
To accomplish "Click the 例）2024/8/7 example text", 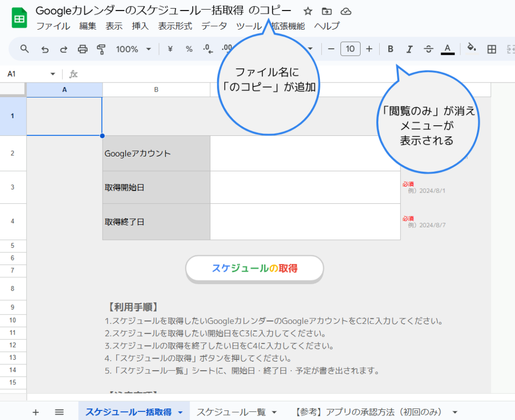I will coord(426,225).
